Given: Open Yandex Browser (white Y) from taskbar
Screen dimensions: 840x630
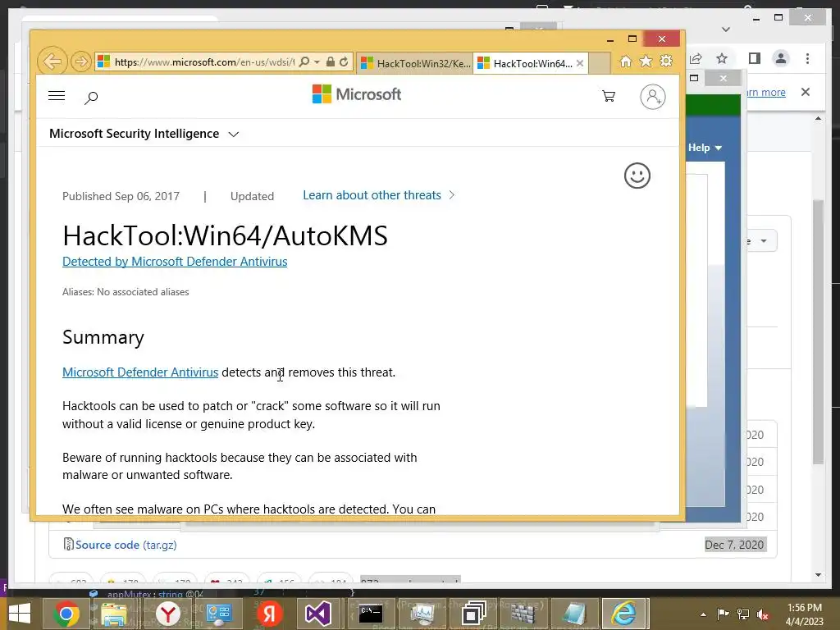Looking at the screenshot, I should coord(167,614).
